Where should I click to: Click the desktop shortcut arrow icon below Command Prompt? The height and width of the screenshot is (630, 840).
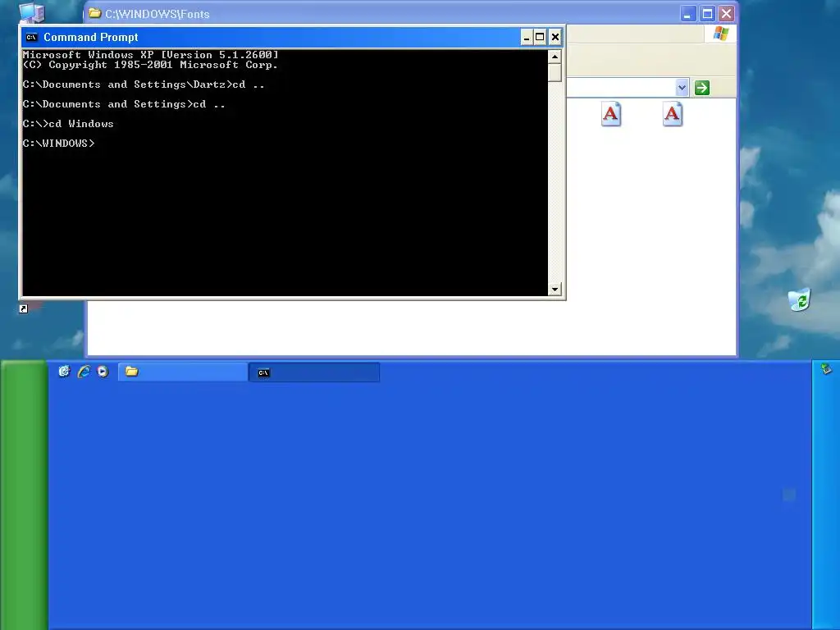tap(24, 308)
